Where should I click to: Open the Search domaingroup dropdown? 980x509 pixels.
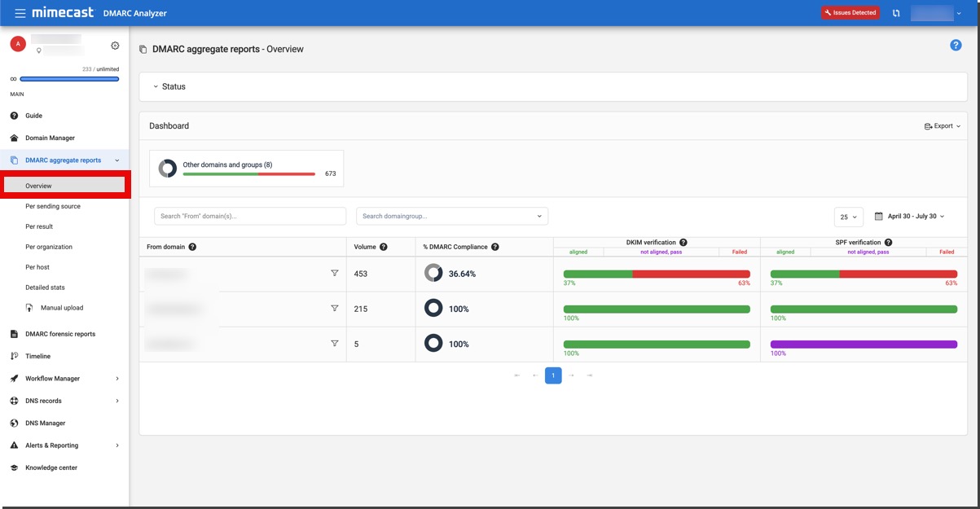click(452, 216)
